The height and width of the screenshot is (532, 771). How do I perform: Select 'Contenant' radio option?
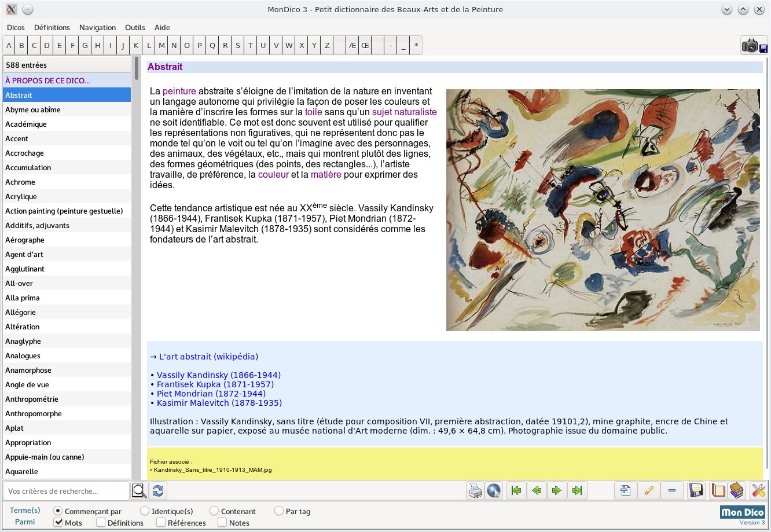coord(233,511)
